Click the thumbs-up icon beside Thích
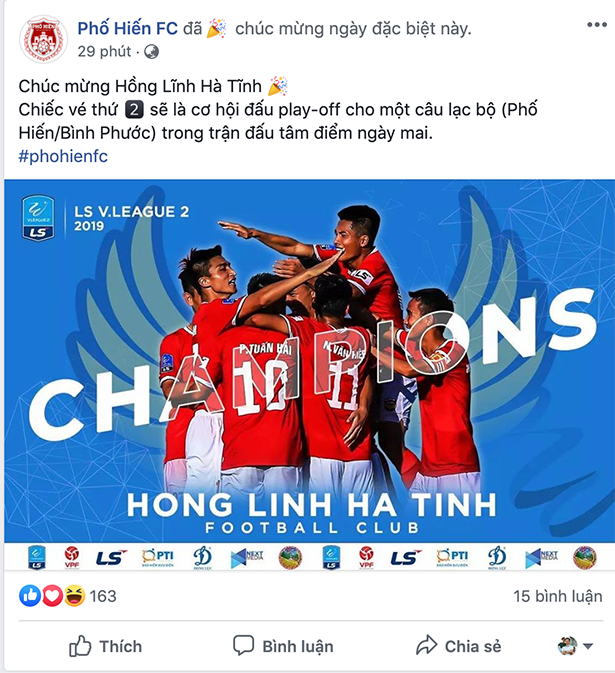Image resolution: width=615 pixels, height=673 pixels. (x=80, y=646)
